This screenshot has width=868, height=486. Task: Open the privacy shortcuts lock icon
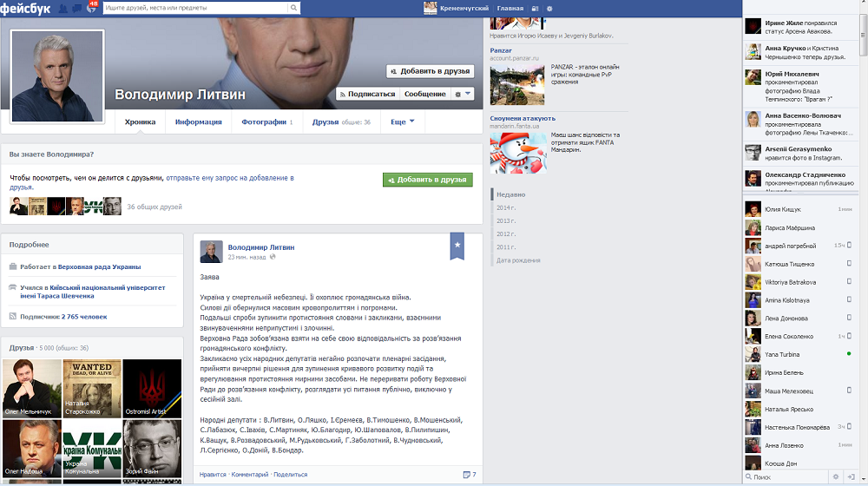(535, 9)
